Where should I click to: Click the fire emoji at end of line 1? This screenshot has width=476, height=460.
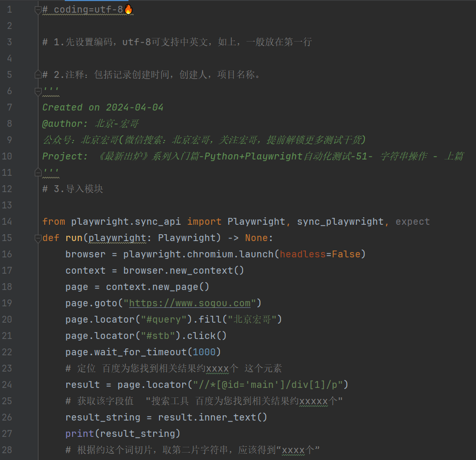coord(130,9)
